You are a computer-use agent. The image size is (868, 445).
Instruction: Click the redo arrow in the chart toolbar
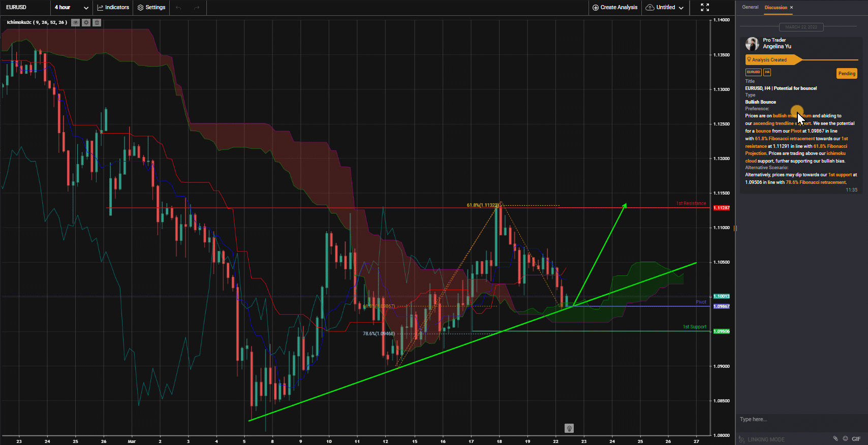click(197, 8)
